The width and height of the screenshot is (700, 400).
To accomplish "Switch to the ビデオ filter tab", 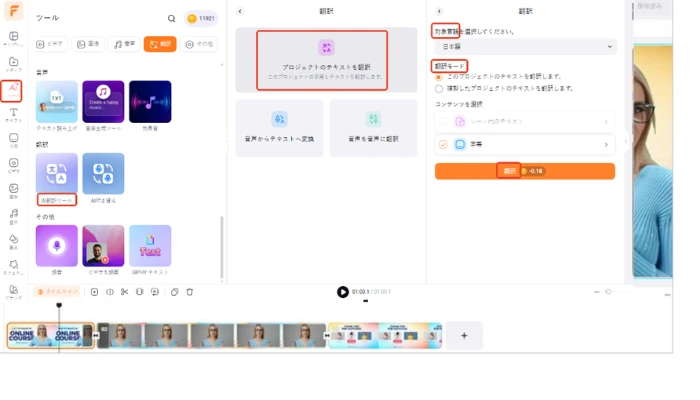I will (50, 44).
